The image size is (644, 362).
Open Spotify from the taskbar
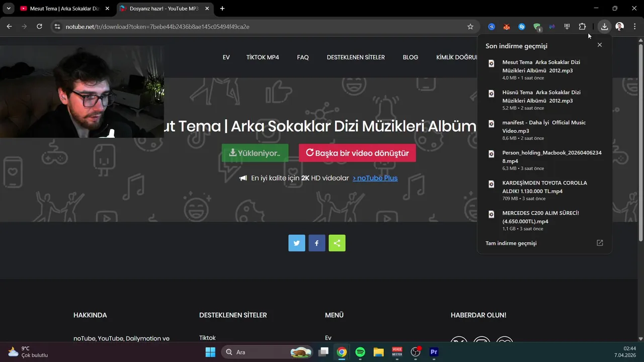pos(360,352)
